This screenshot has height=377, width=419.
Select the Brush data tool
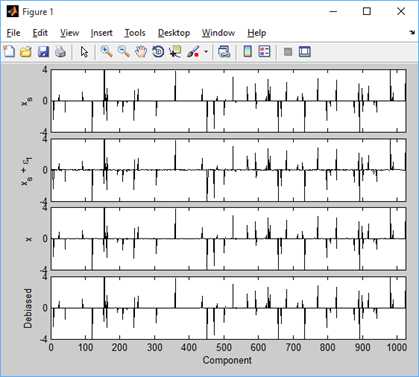tap(193, 52)
